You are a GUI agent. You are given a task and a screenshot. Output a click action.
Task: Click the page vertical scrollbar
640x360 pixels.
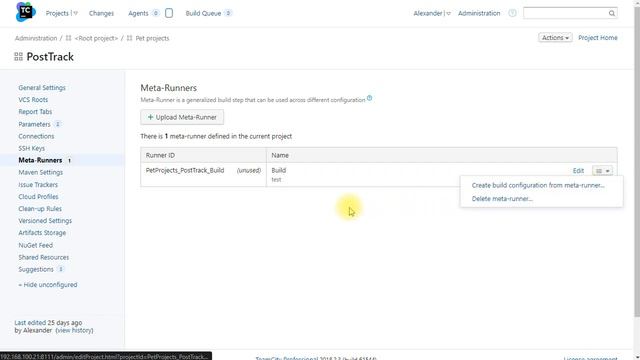coord(637,163)
